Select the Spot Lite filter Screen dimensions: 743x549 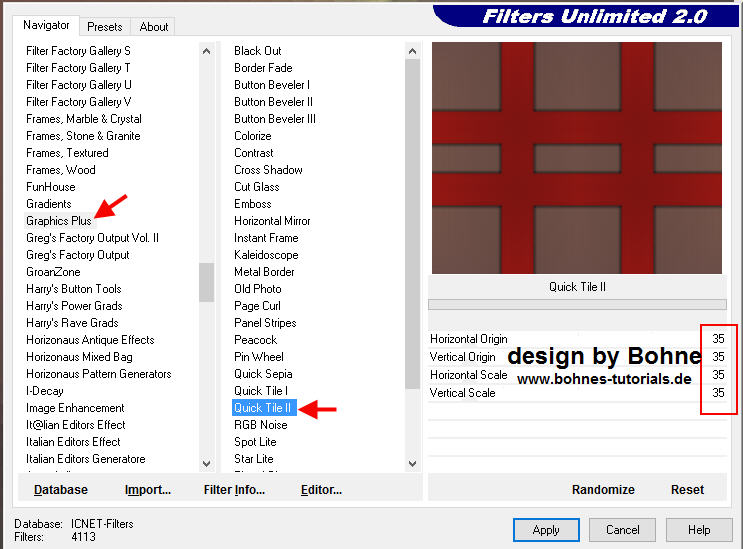click(255, 442)
